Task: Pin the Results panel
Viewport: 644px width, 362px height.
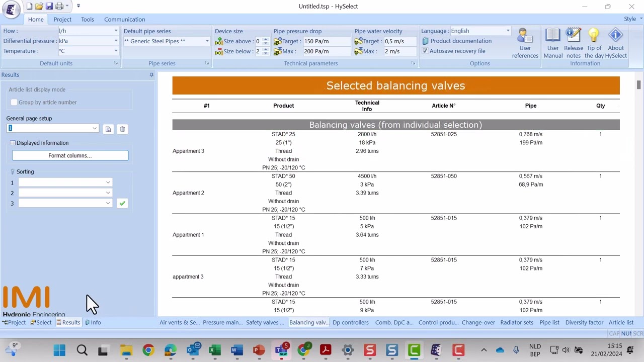Action: 151,75
